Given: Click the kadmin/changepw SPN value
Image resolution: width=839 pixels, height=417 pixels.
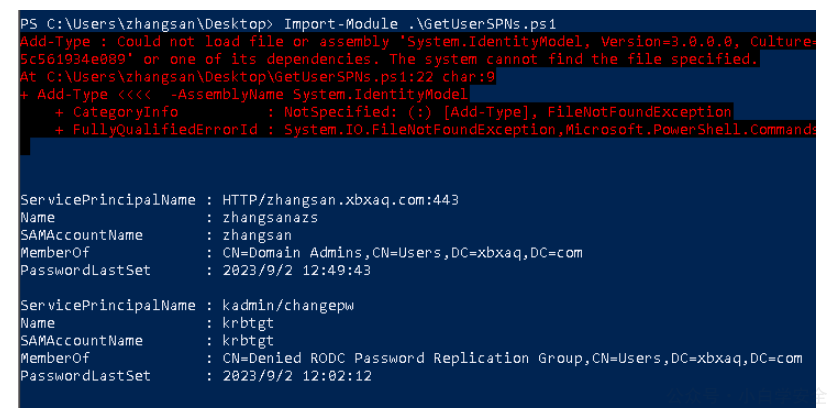Looking at the screenshot, I should [x=288, y=306].
